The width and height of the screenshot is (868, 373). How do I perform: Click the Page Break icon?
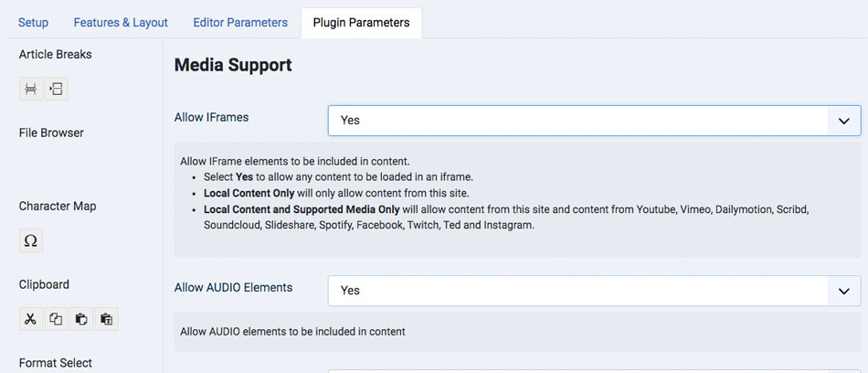56,89
